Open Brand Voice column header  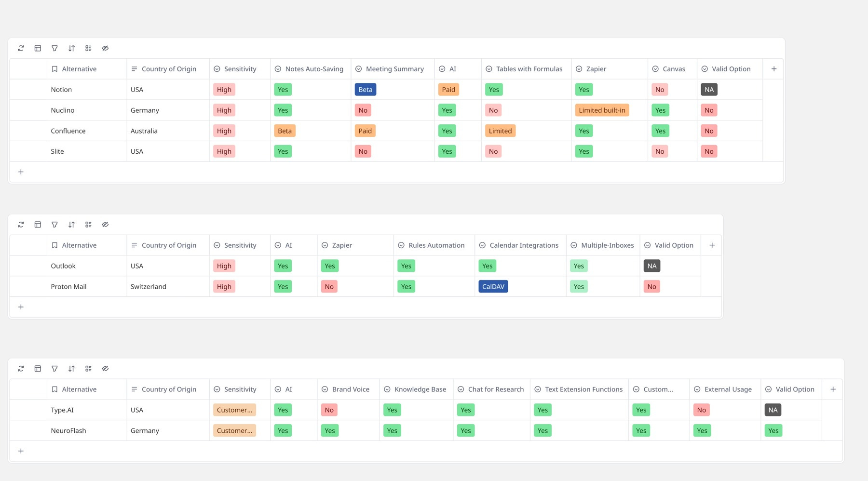(348, 389)
